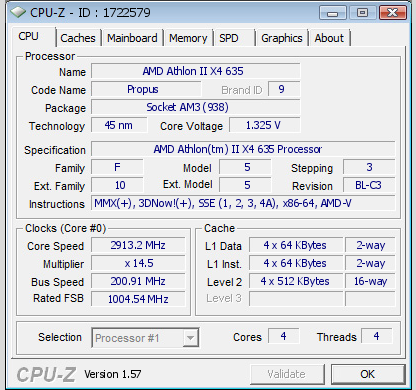Select the CPU tab
This screenshot has width=416, height=390.
(x=33, y=36)
